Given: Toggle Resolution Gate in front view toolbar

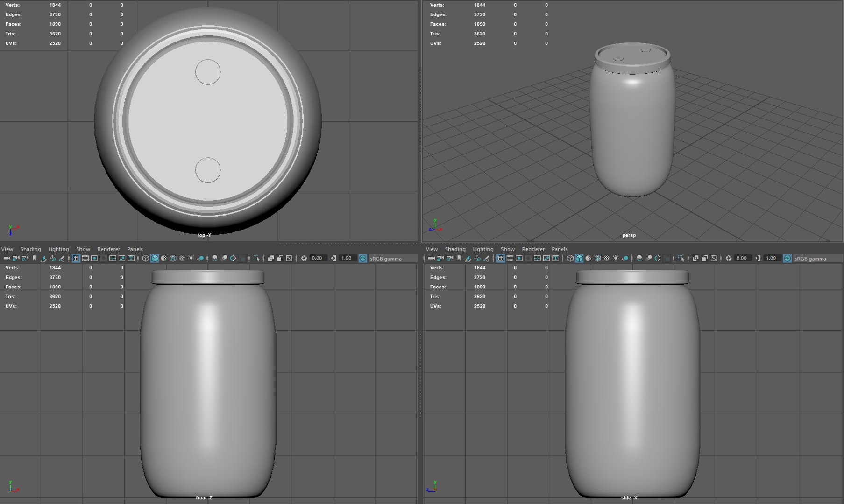Looking at the screenshot, I should pos(94,258).
